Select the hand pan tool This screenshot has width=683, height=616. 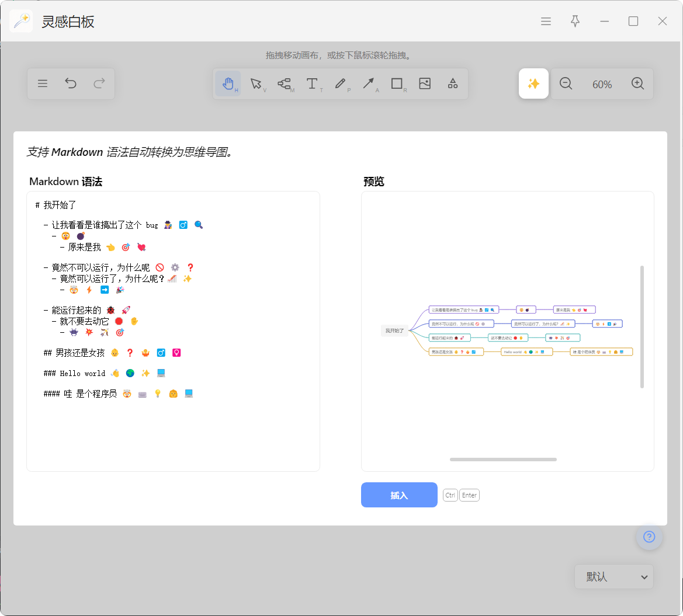228,83
